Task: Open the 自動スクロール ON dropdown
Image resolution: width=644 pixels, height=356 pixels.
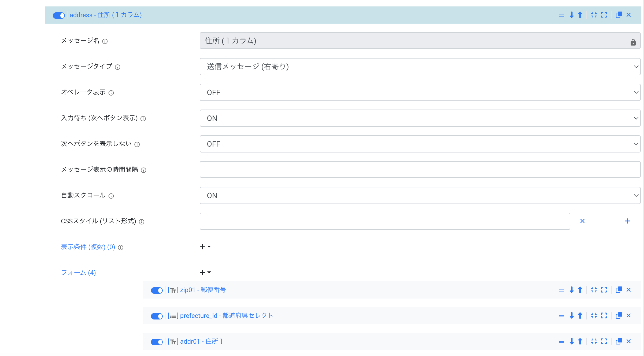Action: pos(420,195)
